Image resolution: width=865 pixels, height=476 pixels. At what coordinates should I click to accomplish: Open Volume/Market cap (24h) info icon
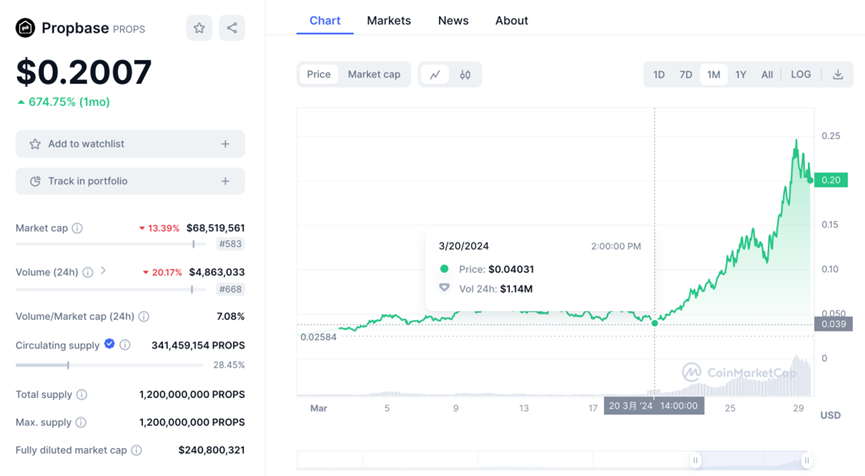click(x=143, y=316)
